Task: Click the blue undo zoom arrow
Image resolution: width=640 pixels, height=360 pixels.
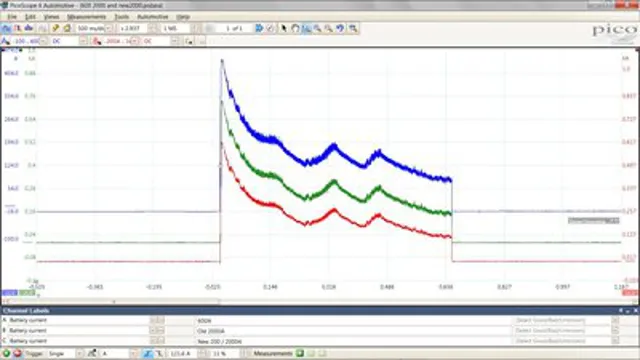Action: click(340, 28)
